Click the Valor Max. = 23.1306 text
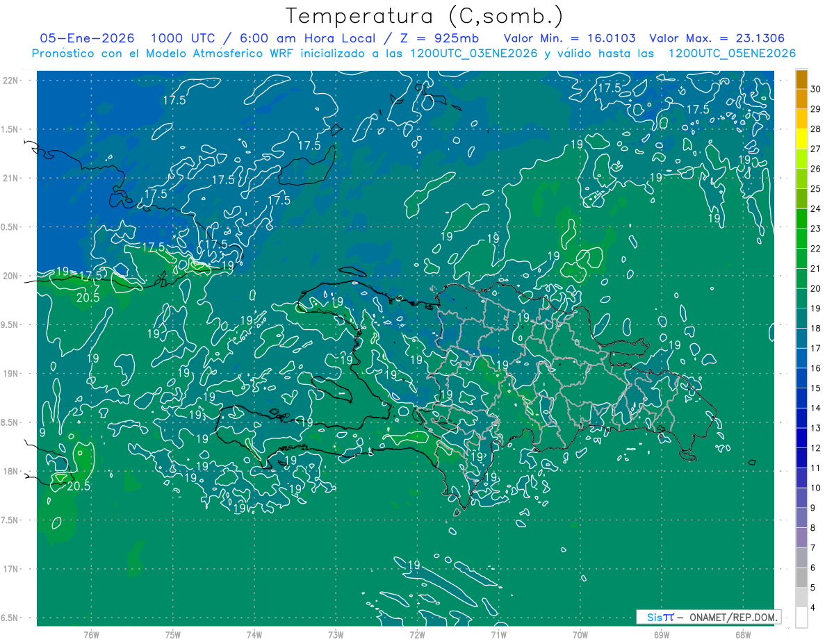834x644 pixels. (717, 38)
